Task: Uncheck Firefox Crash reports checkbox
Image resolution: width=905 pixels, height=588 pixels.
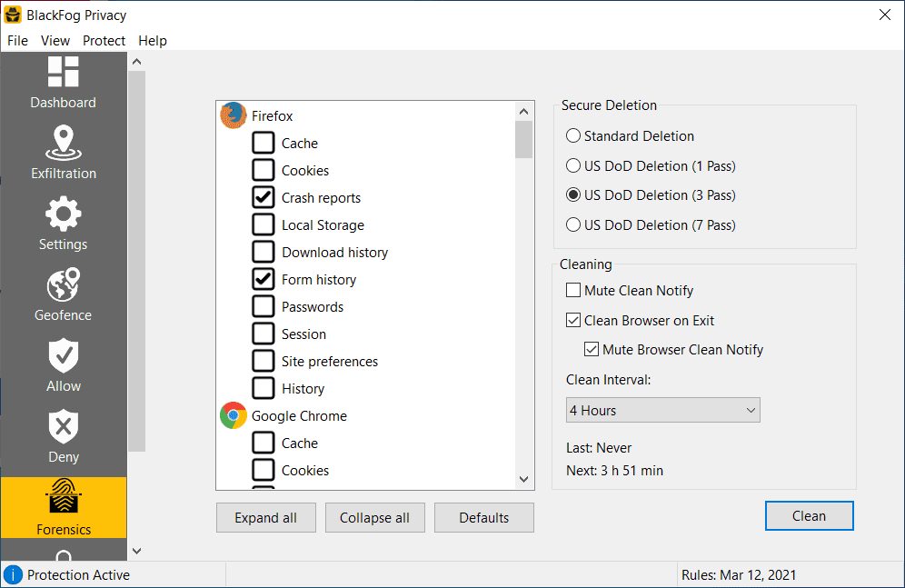Action: 264,197
